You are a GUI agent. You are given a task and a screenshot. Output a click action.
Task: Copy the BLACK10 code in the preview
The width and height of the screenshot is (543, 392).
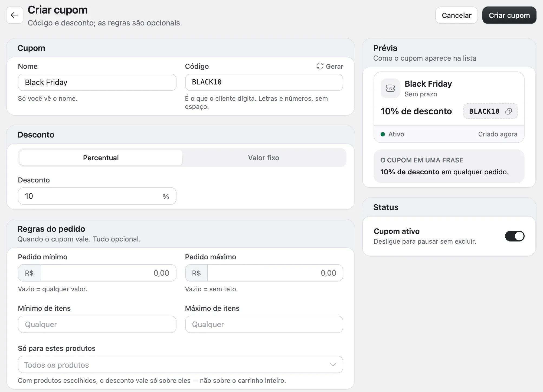pos(509,111)
